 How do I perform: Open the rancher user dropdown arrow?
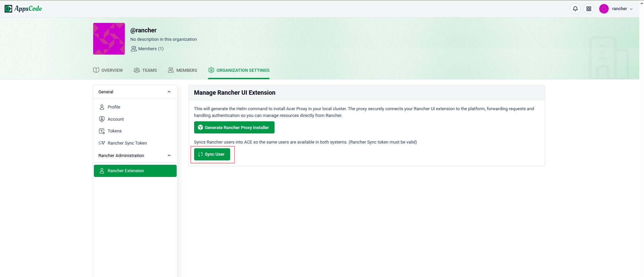click(631, 9)
